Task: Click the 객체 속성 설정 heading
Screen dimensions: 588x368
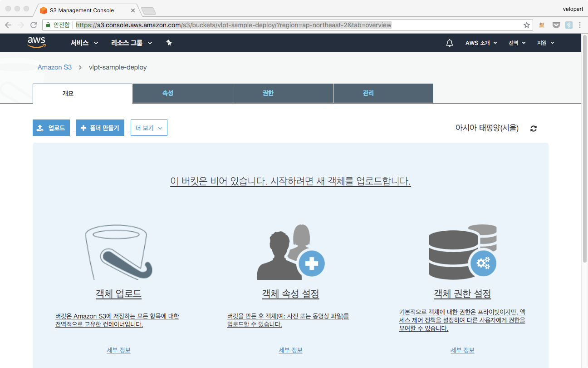Action: 290,293
